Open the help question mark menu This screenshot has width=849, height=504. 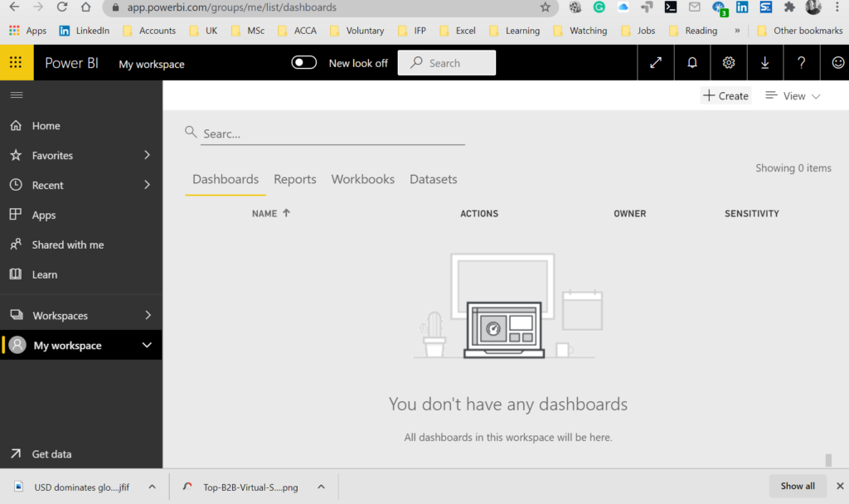tap(801, 63)
